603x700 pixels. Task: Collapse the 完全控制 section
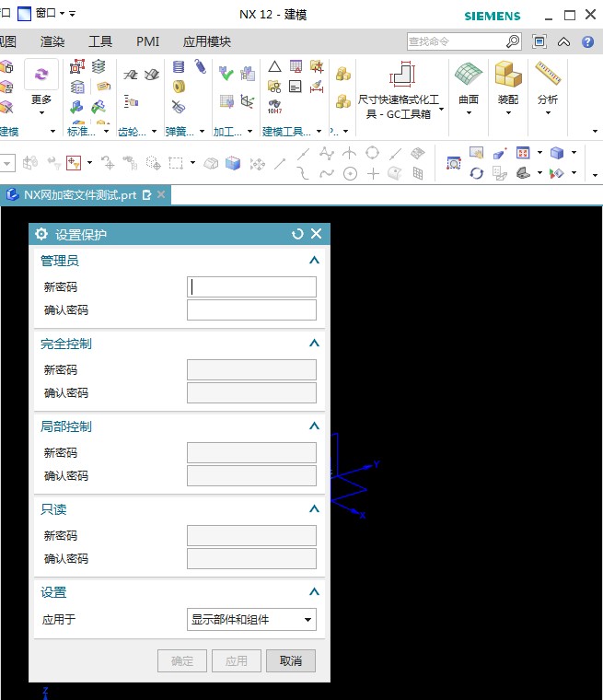(314, 344)
